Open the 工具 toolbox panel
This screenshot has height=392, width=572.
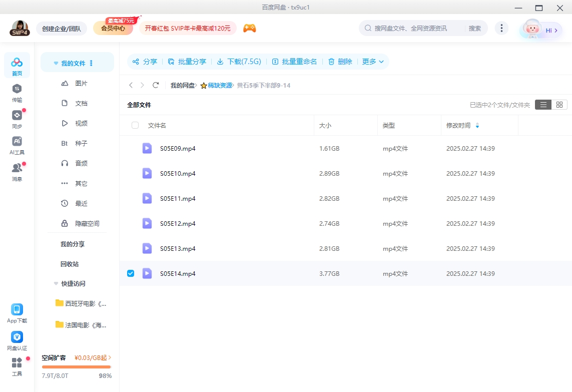click(17, 366)
